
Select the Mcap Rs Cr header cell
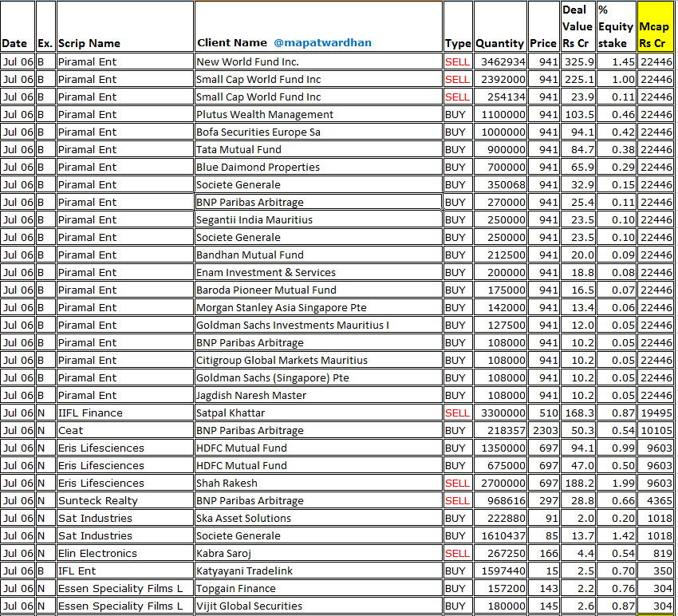pos(655,26)
